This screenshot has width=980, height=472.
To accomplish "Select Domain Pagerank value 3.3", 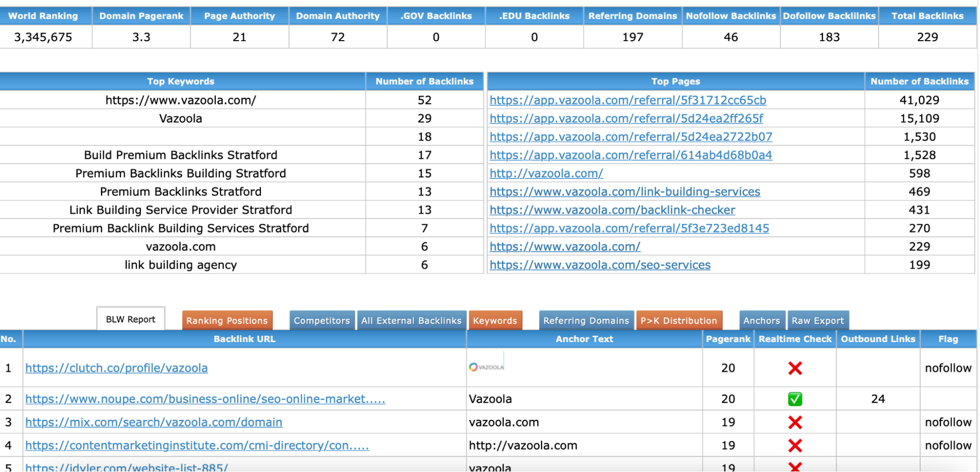I will tap(141, 37).
